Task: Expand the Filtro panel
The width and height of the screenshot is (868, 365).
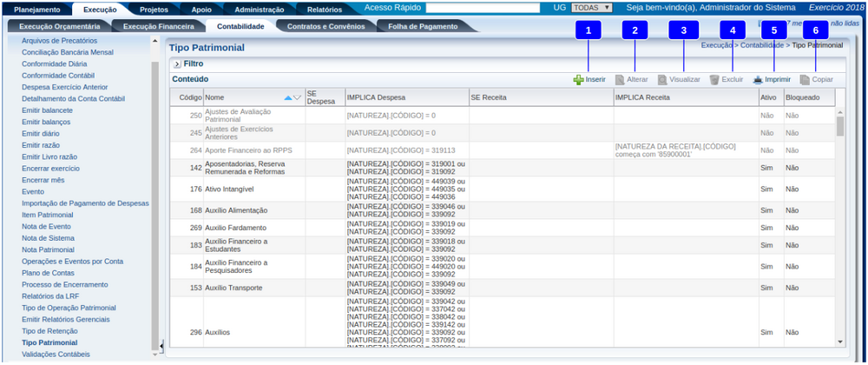Action: click(176, 63)
